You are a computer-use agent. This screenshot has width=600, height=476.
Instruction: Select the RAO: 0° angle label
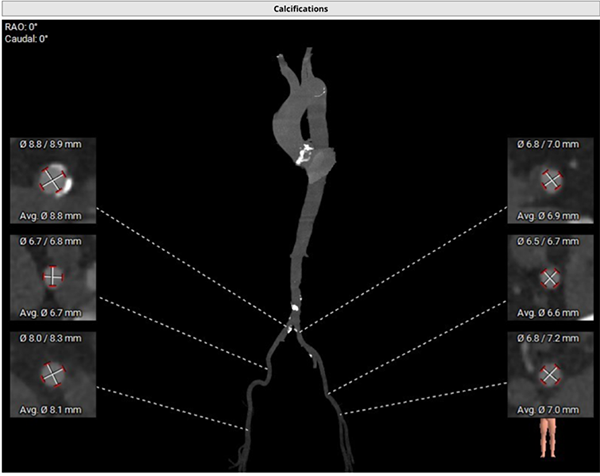(x=21, y=27)
